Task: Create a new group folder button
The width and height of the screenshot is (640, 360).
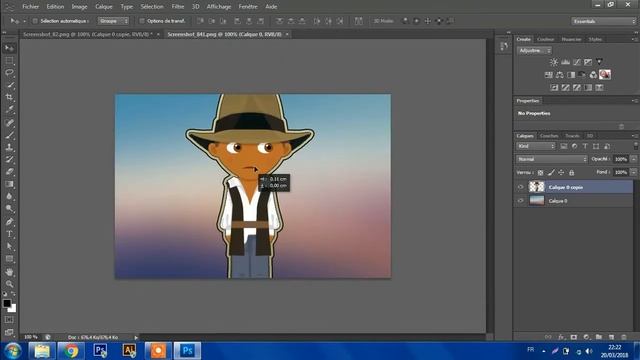Action: 598,337
